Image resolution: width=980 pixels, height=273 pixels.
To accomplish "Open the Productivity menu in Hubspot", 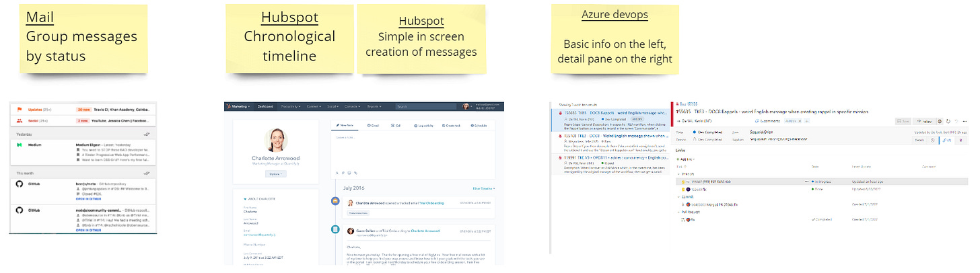I will tap(291, 106).
